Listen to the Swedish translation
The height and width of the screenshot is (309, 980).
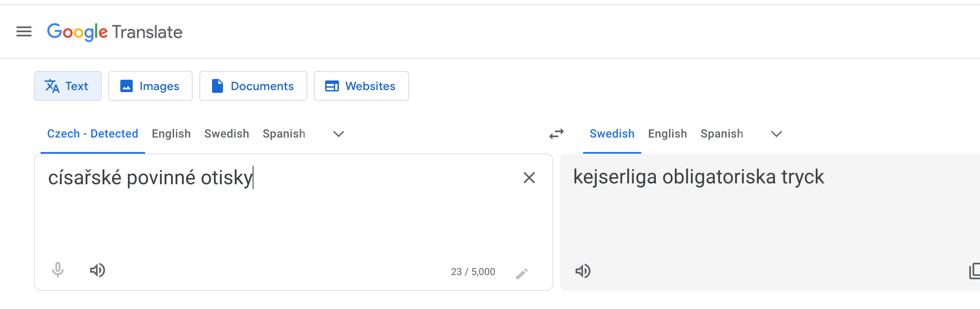583,271
